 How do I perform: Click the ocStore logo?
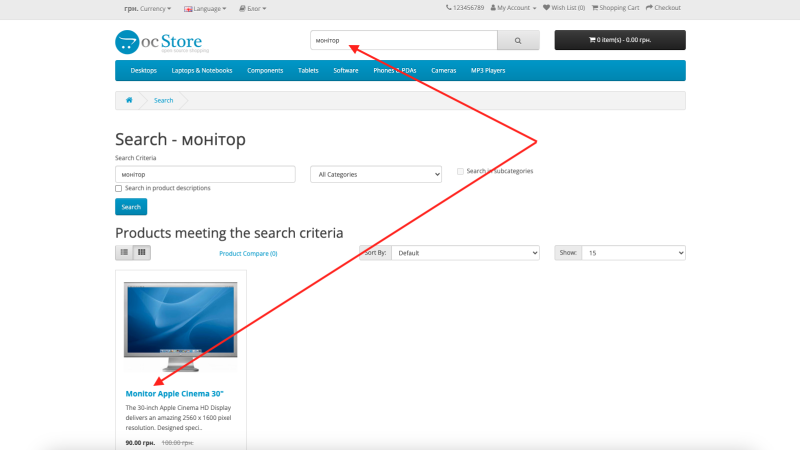coord(162,42)
